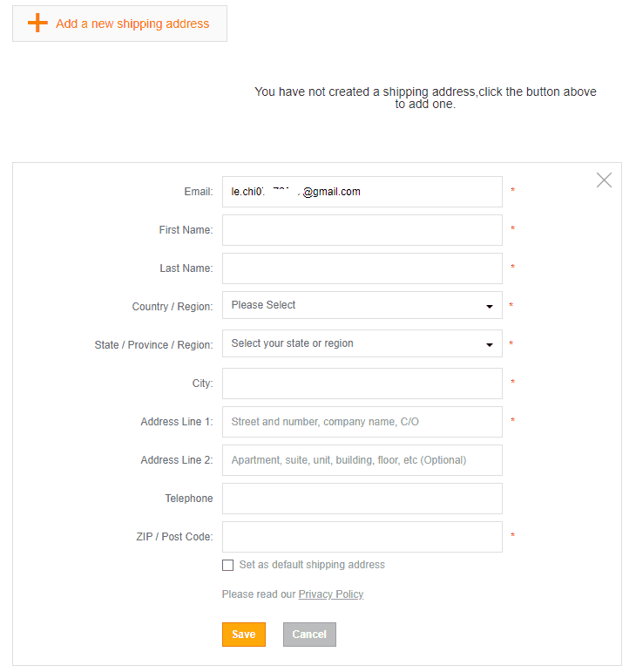Click the Address Line 2 field

coord(362,460)
